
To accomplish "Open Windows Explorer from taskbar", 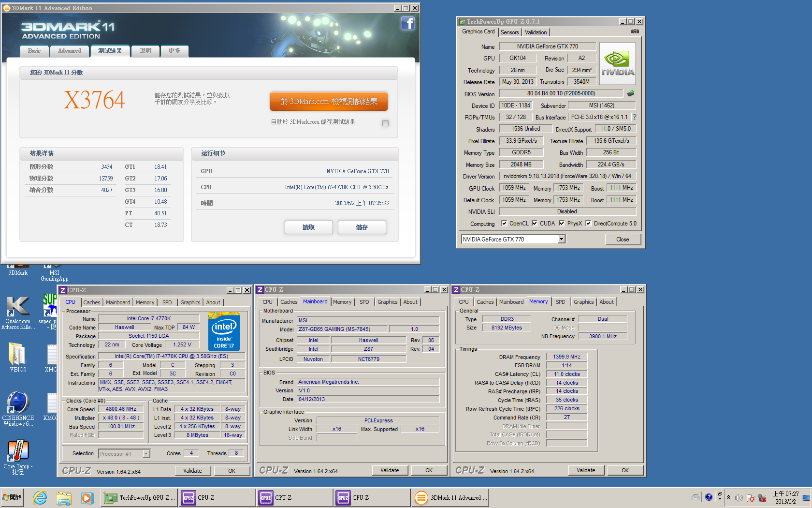I will click(x=63, y=497).
